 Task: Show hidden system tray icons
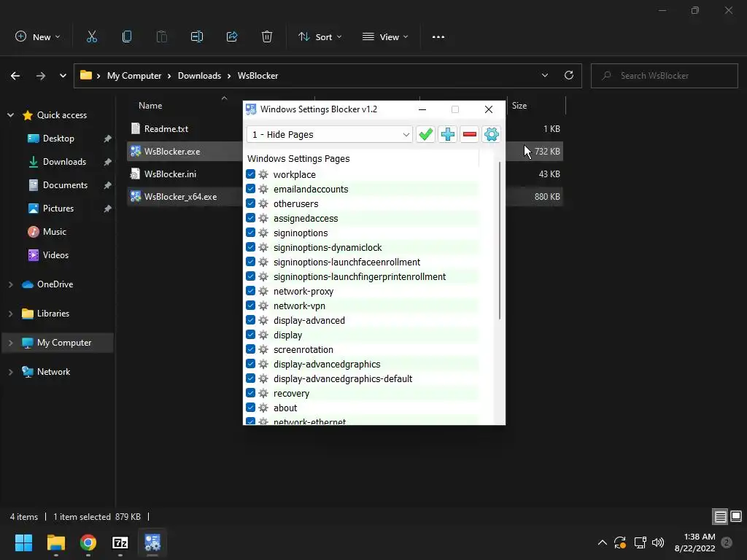[602, 542]
